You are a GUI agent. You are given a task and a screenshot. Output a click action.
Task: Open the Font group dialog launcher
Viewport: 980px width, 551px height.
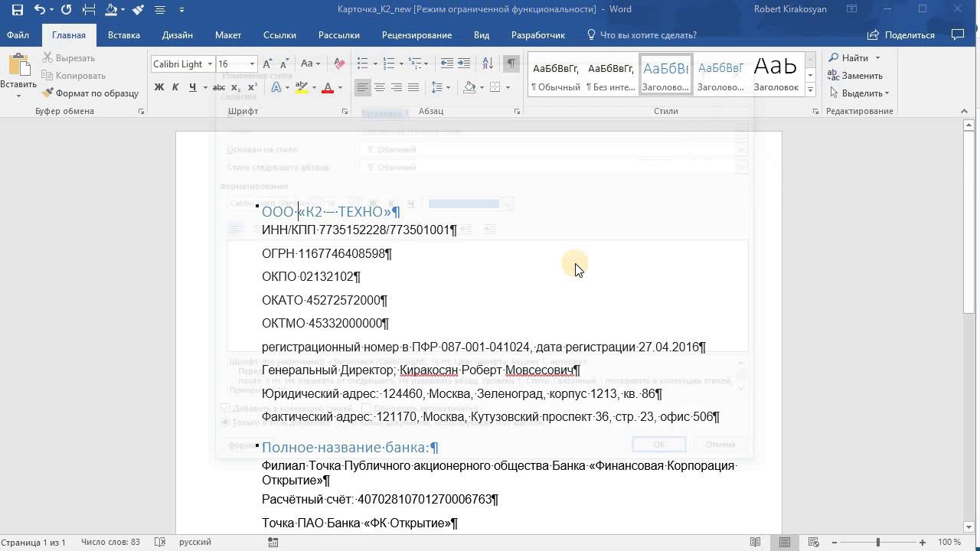[345, 112]
